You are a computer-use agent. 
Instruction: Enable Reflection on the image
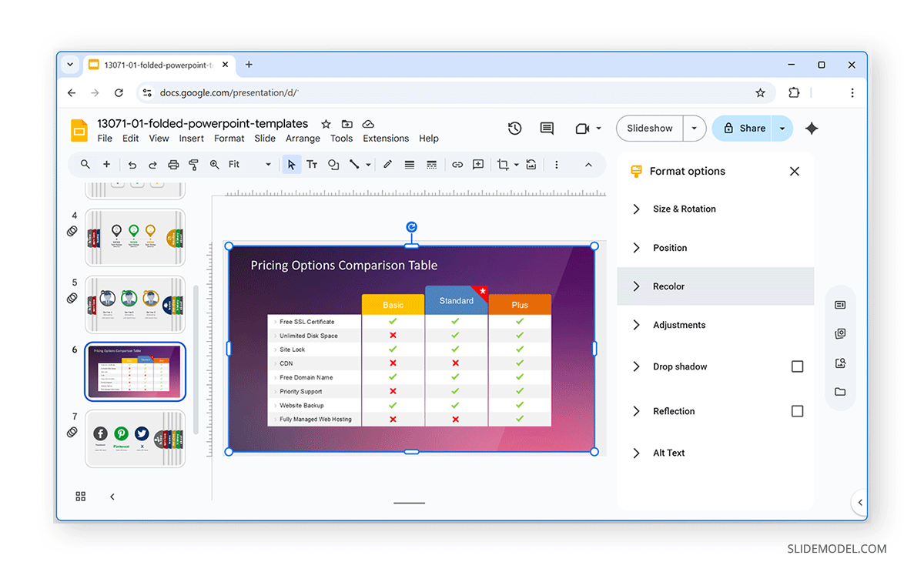[x=797, y=411]
